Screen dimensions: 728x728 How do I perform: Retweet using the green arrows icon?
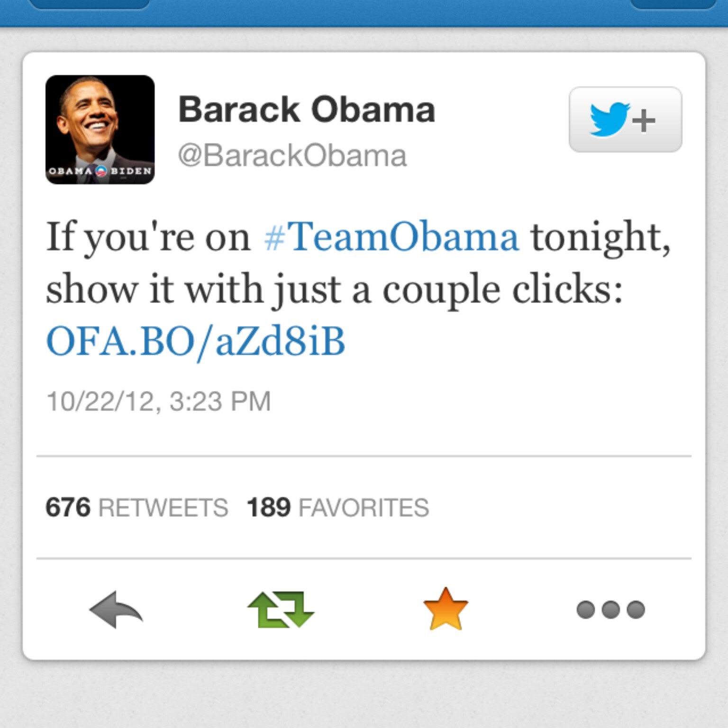point(281,610)
